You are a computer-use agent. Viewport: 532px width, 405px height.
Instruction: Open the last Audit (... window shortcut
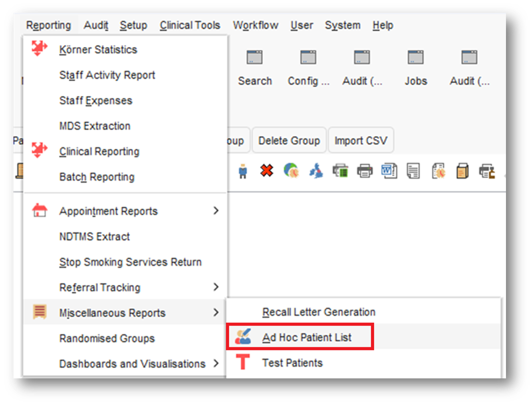click(470, 68)
